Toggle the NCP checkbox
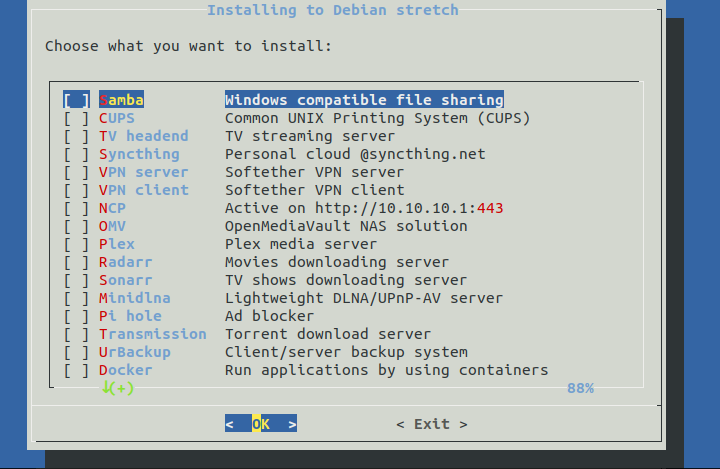 pyautogui.click(x=76, y=208)
